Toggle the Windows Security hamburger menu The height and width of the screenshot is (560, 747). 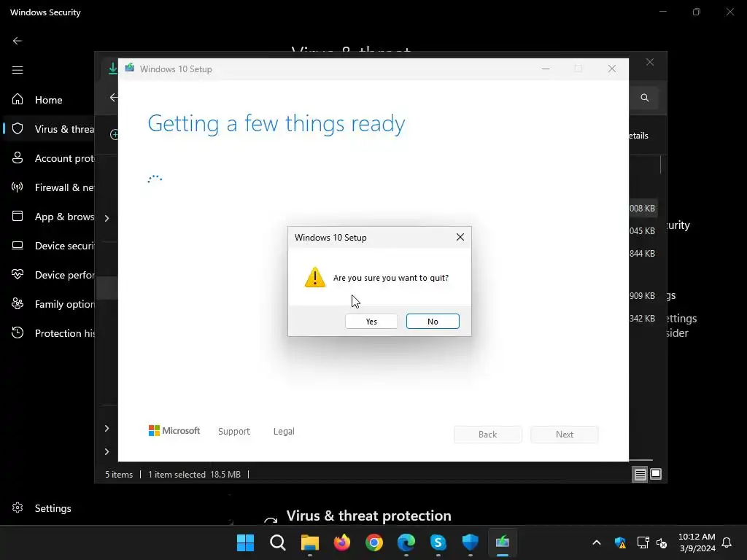(18, 70)
